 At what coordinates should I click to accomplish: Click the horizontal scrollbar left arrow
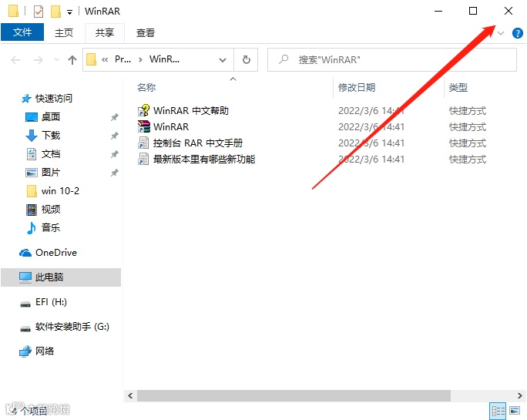130,396
